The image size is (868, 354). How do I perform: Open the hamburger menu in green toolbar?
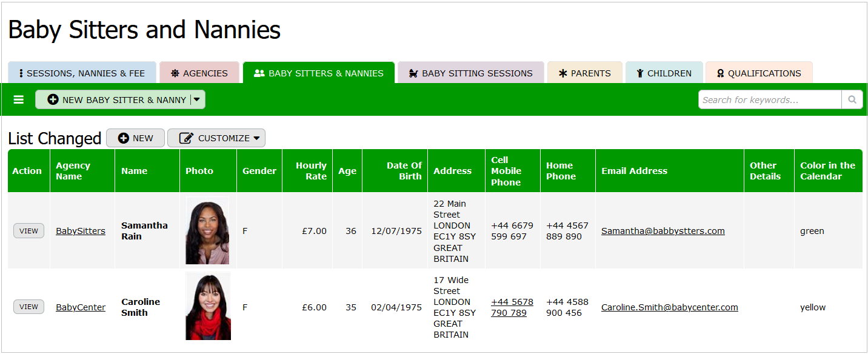19,99
